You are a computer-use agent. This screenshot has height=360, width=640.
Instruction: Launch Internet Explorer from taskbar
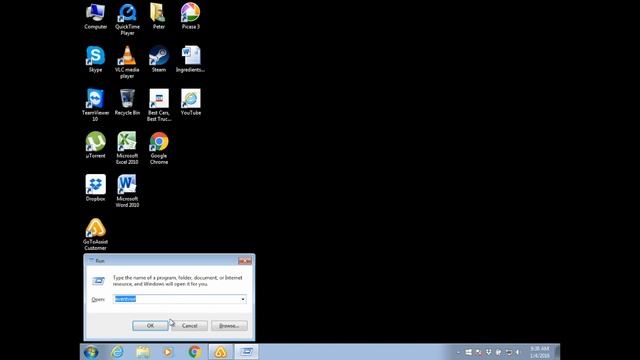click(118, 352)
